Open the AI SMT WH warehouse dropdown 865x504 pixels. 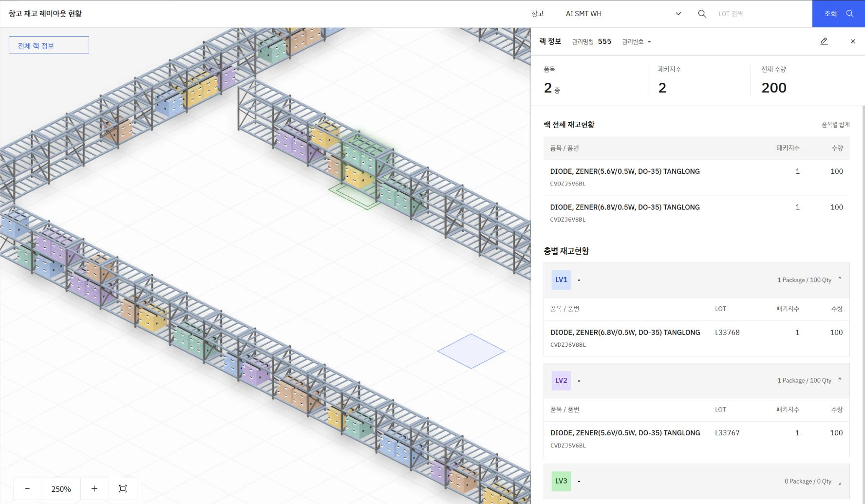coord(623,14)
